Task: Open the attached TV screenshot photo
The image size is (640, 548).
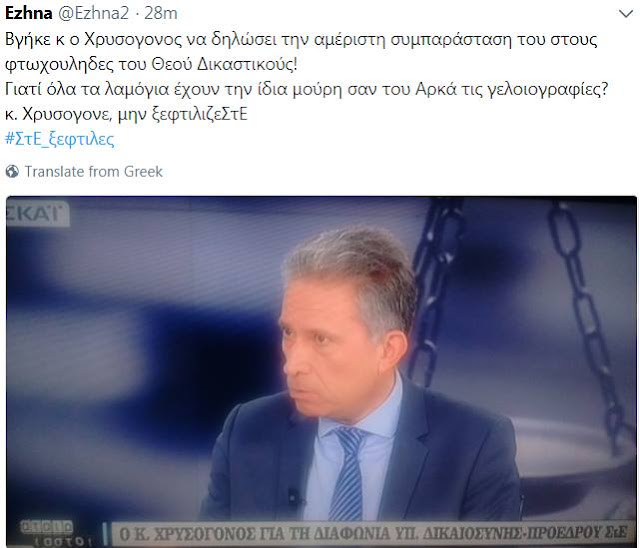Action: 321,372
